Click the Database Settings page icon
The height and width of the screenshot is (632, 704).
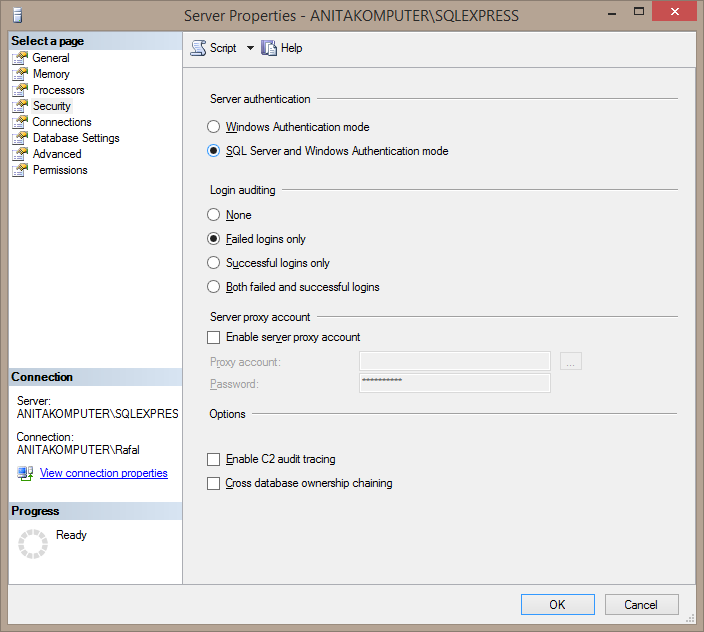tap(20, 138)
